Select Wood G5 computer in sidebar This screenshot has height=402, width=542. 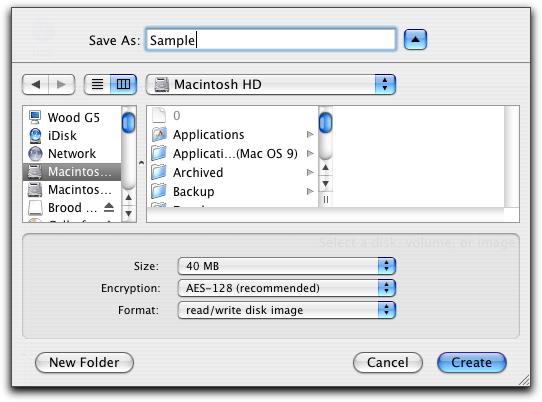(x=72, y=118)
